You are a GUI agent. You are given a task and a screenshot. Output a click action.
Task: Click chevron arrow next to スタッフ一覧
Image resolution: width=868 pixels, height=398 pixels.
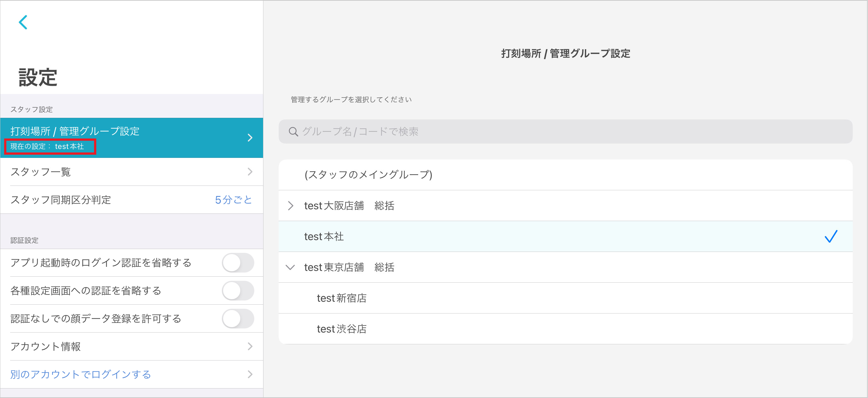tap(250, 172)
